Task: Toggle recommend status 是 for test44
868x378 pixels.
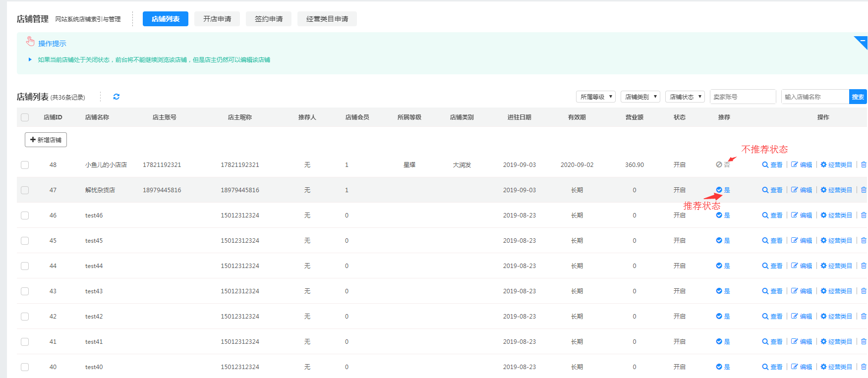Action: click(723, 266)
